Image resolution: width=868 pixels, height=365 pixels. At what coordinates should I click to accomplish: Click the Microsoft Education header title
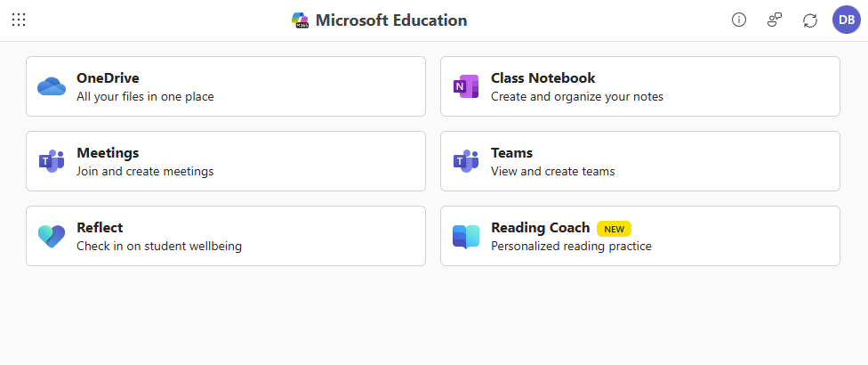tap(390, 20)
